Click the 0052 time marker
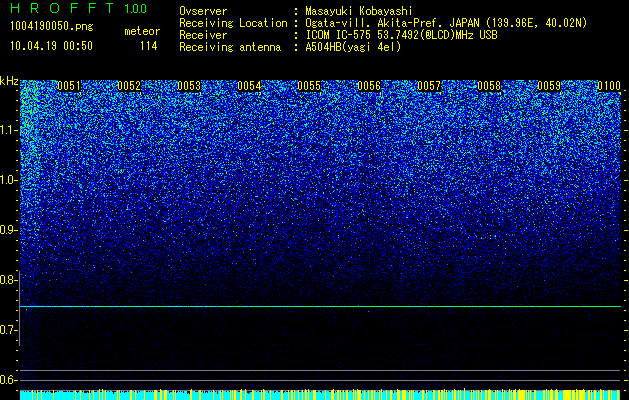Image resolution: width=629 pixels, height=400 pixels. click(x=129, y=86)
